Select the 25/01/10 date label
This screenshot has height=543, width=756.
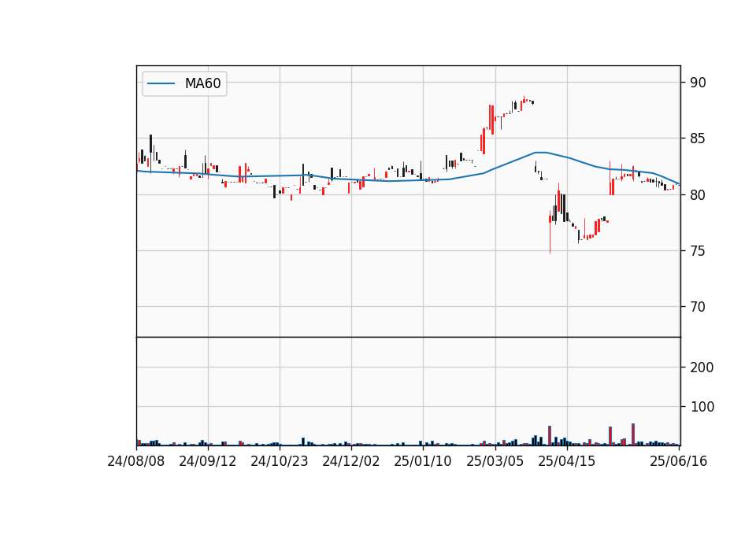(x=423, y=461)
